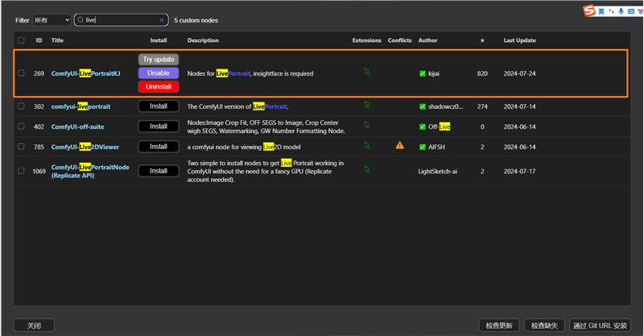Open the ComfyUI-LivePortraitKJ title link
This screenshot has width=644, height=336.
tap(86, 73)
